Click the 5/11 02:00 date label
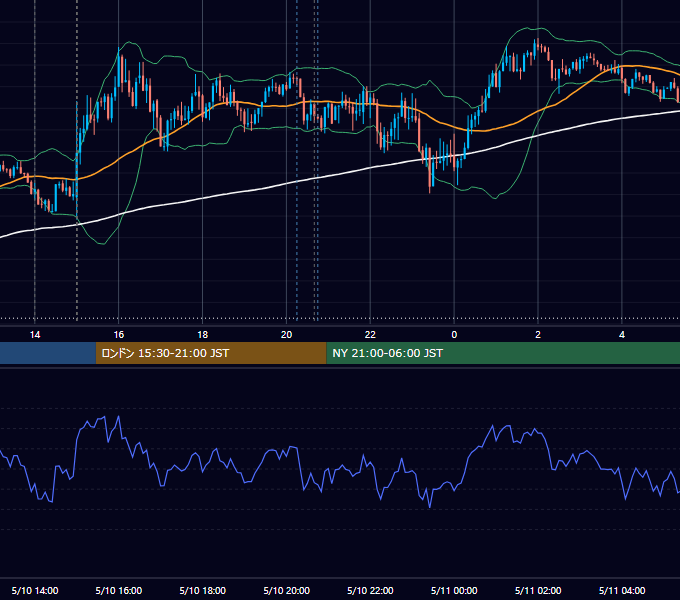This screenshot has height=600, width=680. pyautogui.click(x=538, y=590)
